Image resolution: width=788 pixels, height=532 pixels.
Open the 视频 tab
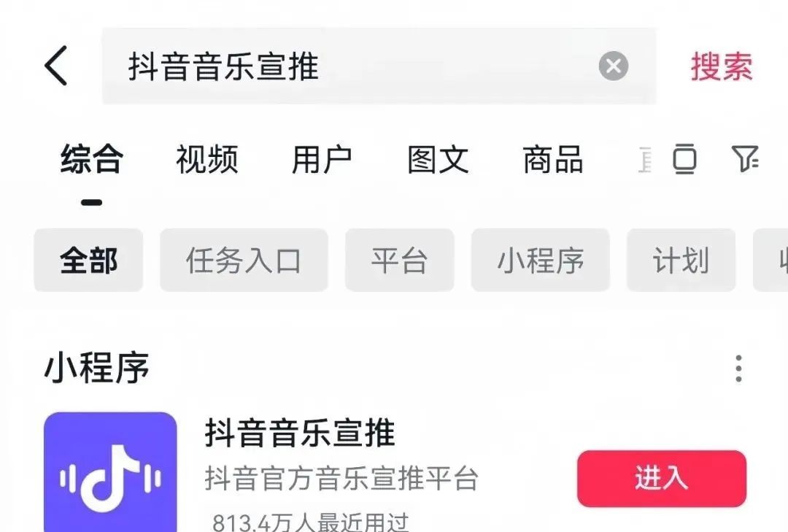(206, 159)
